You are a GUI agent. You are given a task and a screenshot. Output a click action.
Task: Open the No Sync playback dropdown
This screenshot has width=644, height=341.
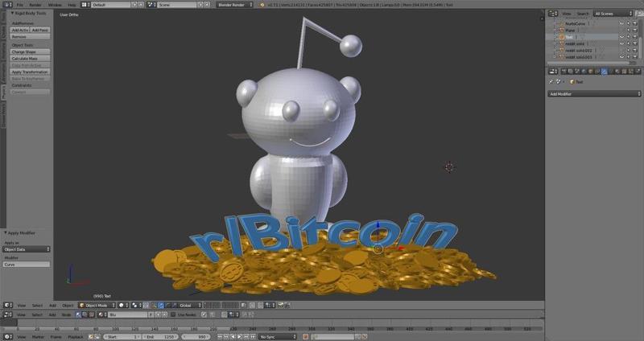(277, 336)
